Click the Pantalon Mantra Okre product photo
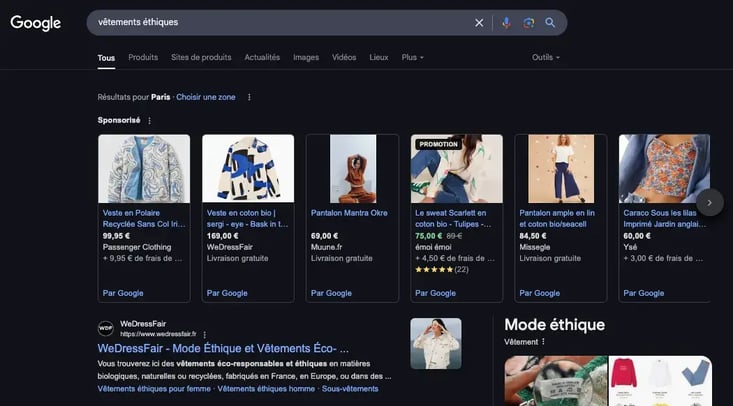This screenshot has height=406, width=733. 353,169
